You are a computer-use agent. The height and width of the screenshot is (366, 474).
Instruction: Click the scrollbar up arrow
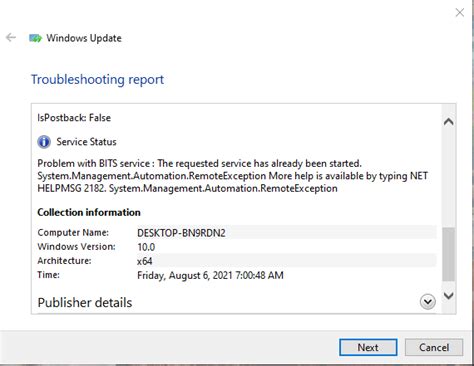tap(449, 122)
